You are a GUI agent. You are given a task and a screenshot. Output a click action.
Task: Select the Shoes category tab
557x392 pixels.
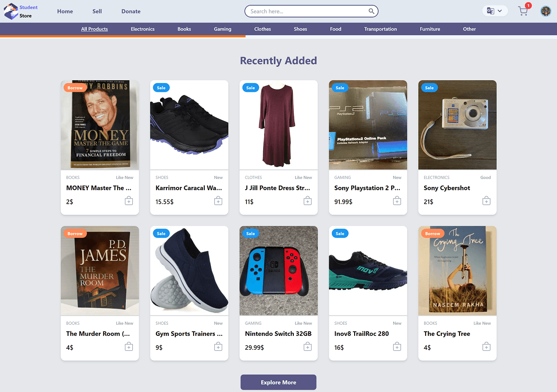coord(300,29)
